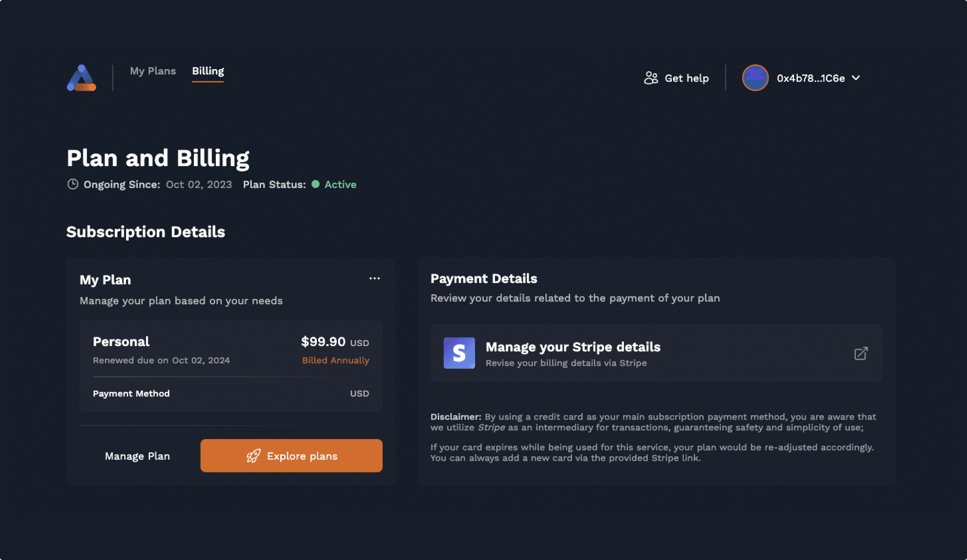Click the triangular app logo icon
Screen dimensions: 967x560
point(80,77)
